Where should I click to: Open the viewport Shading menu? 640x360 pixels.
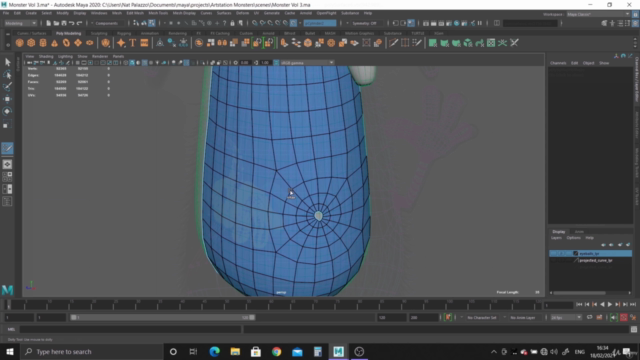point(46,56)
